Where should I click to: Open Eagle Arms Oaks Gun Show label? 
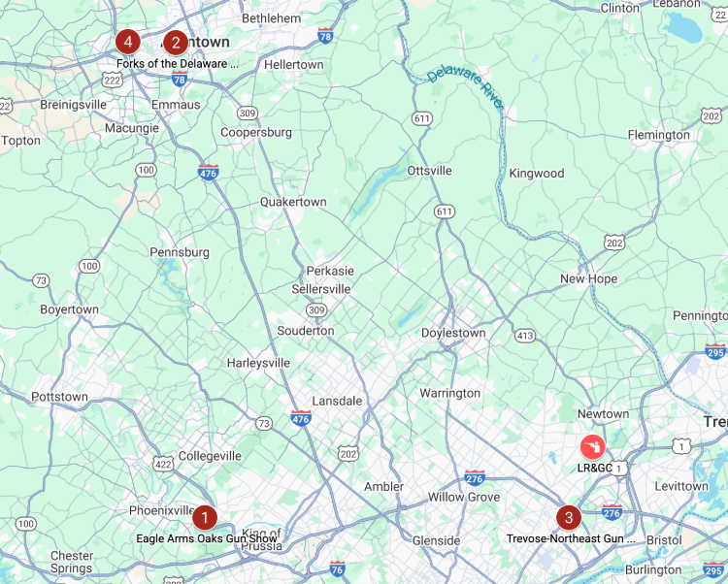[x=207, y=538]
